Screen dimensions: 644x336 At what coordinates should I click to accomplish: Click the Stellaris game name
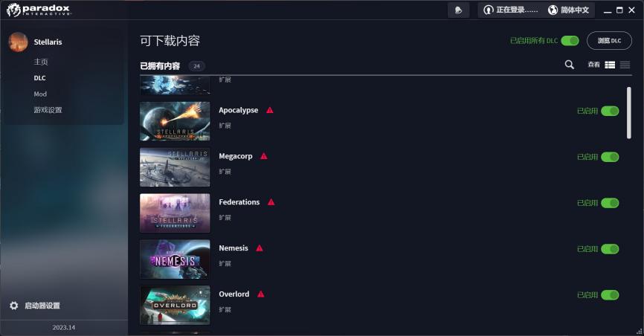click(x=48, y=42)
